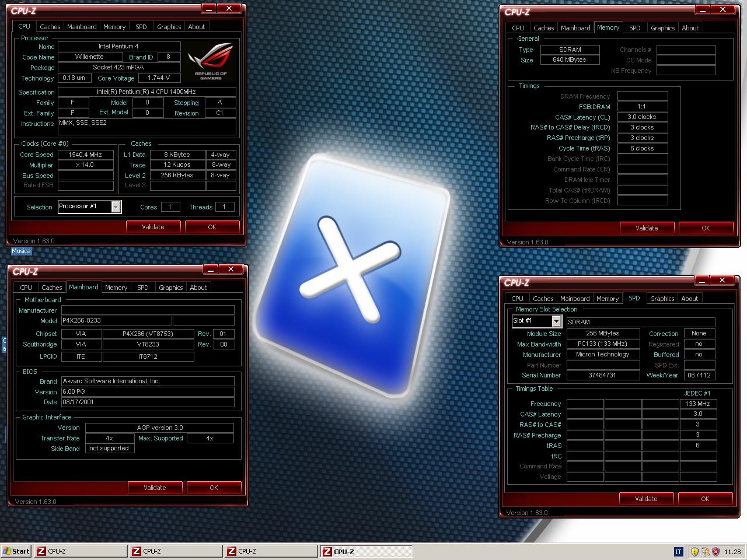
Task: Activate the fourth highlighted CPU-Z taskbar button
Action: 366,551
